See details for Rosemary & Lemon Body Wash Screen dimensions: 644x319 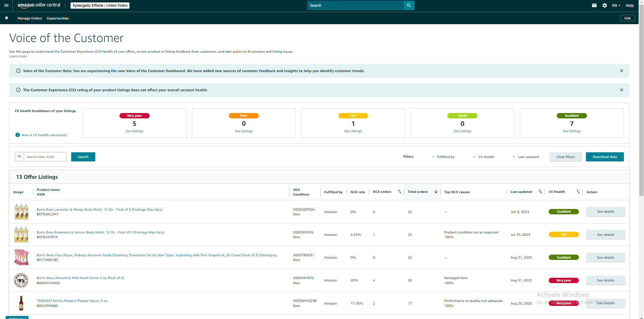click(x=605, y=234)
